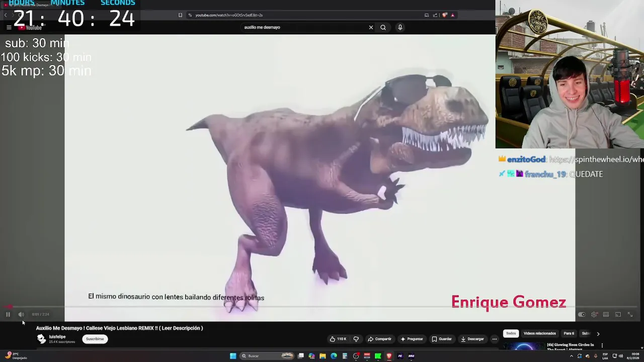Open File Explorer from the taskbar

click(323, 356)
